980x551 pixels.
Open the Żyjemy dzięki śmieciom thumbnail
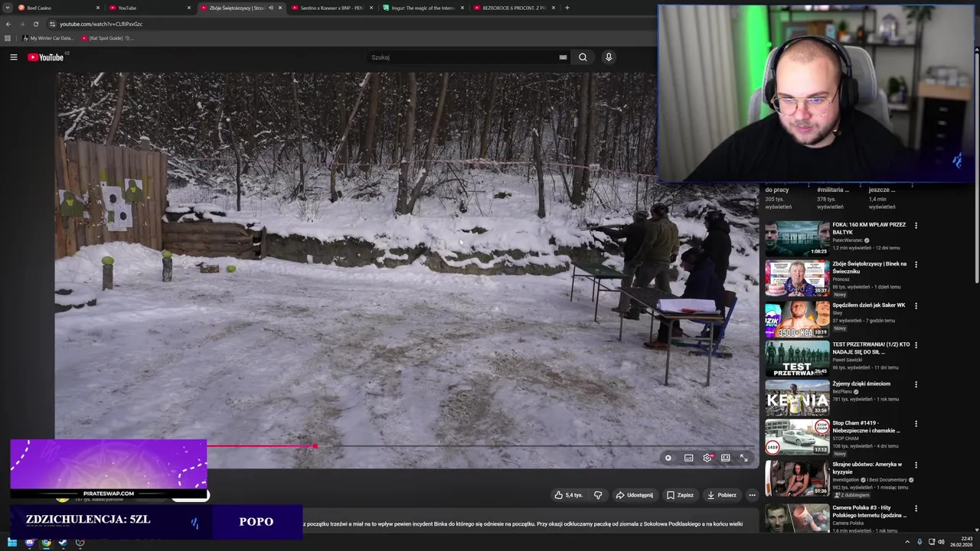797,398
